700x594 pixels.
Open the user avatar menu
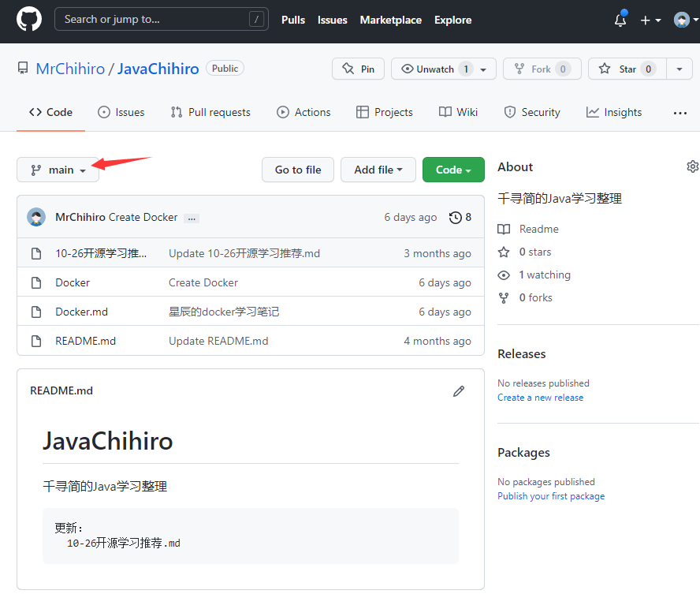pyautogui.click(x=685, y=20)
